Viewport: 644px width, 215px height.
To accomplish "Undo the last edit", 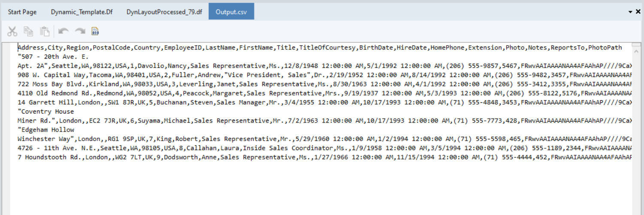I will pos(63,31).
